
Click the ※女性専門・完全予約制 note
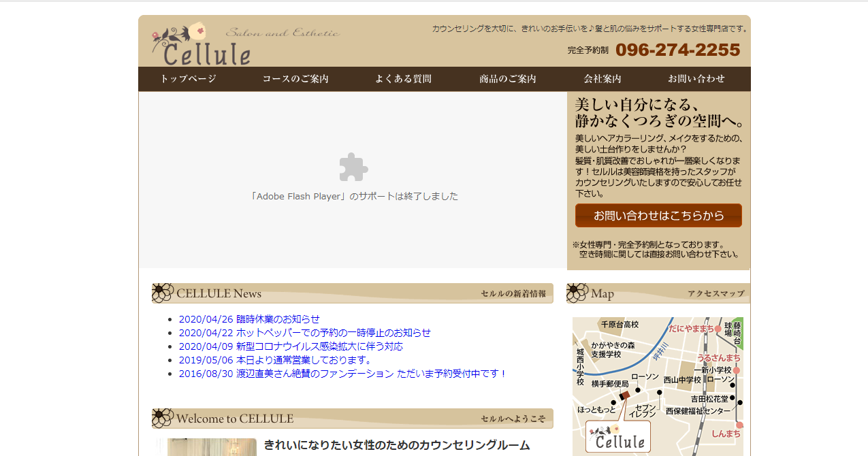[x=656, y=250]
